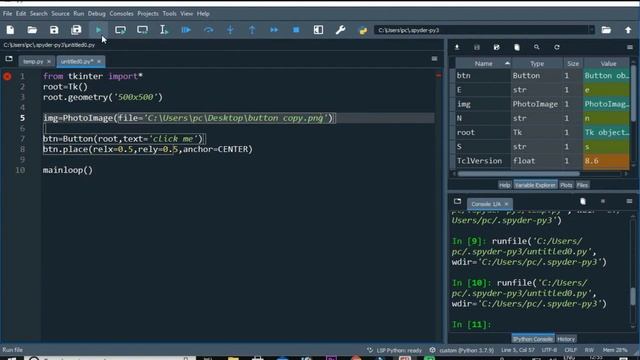
Task: Open the editor pane options menu
Action: pyautogui.click(x=434, y=59)
